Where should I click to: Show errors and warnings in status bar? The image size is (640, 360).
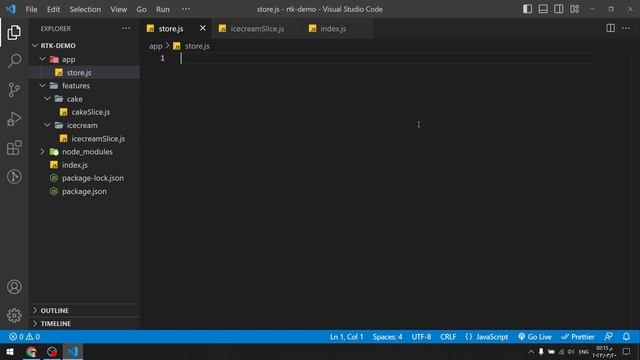point(24,337)
